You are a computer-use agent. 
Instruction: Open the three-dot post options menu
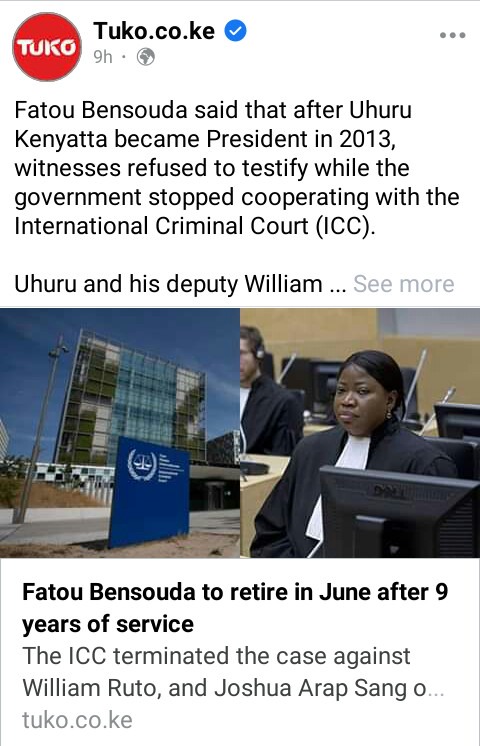tap(452, 35)
